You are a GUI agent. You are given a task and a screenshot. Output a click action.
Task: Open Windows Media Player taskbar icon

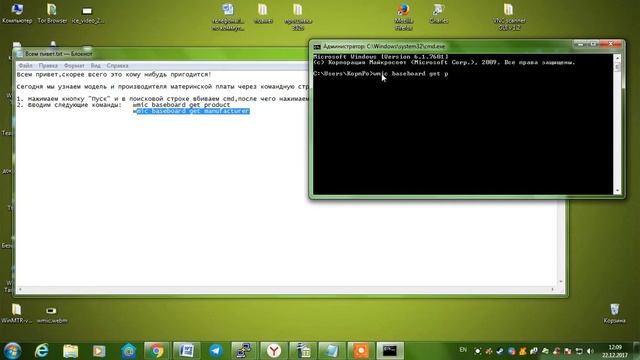(99, 351)
